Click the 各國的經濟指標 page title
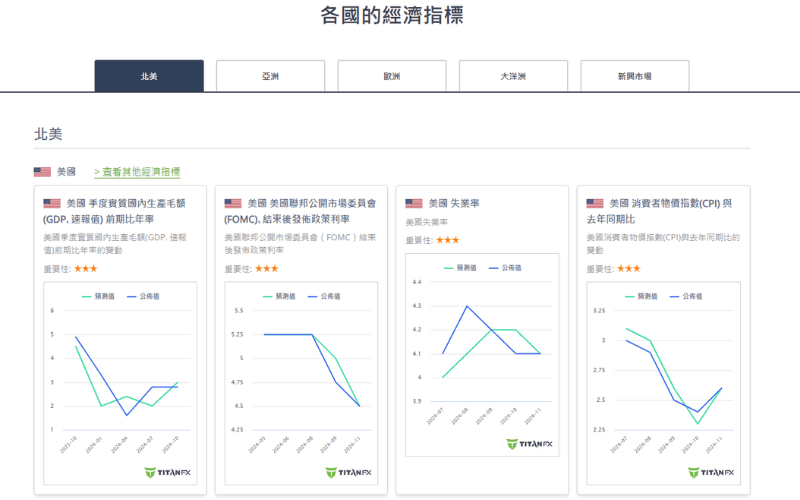This screenshot has width=800, height=500. coord(392,15)
